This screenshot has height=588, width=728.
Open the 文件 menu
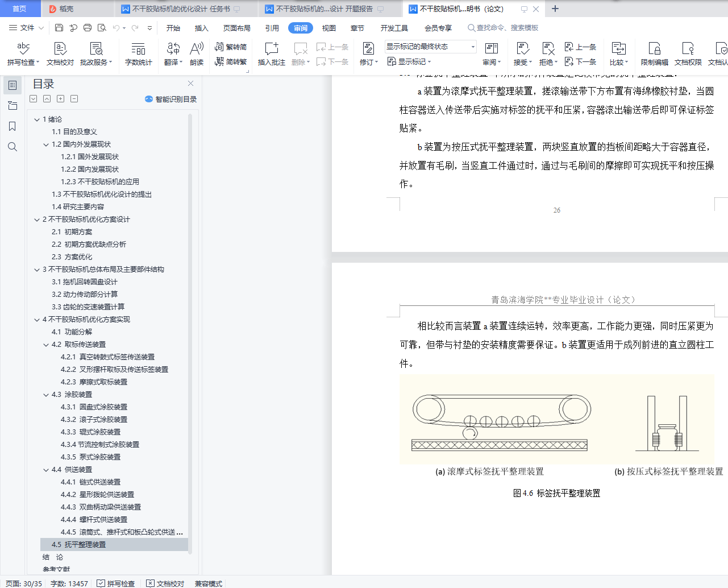[26, 27]
